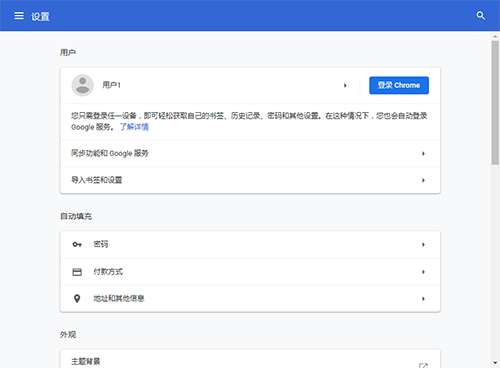This screenshot has width=500, height=368.
Task: Open the 同步功能和 Google 服务 entry
Action: click(x=250, y=154)
